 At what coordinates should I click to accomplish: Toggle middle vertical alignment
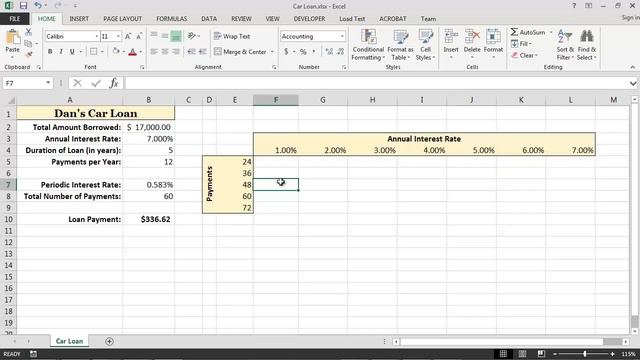(x=164, y=36)
